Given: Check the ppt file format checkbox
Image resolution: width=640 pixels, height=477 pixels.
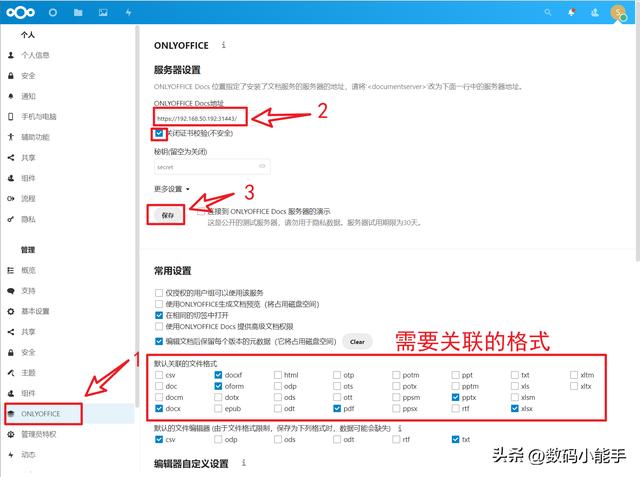Looking at the screenshot, I should 456,375.
